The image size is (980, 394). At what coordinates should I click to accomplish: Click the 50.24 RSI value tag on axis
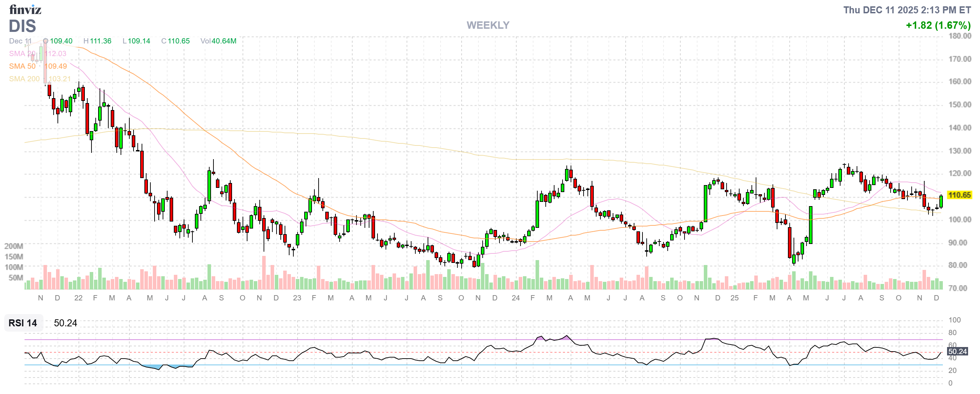pyautogui.click(x=957, y=351)
